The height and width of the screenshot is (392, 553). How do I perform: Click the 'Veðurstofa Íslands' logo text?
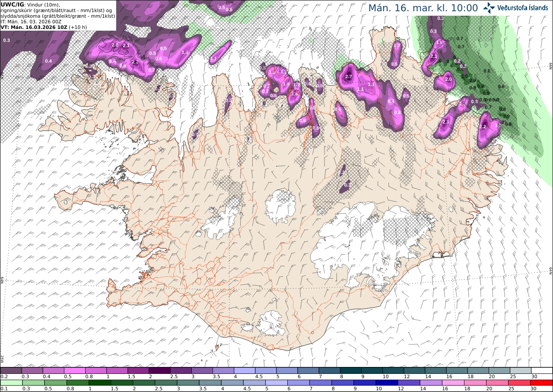point(523,8)
